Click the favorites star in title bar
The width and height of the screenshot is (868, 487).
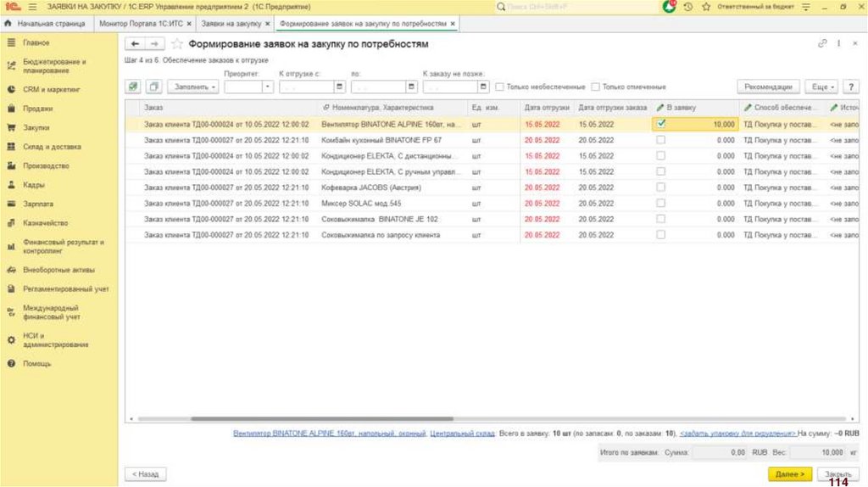(x=705, y=7)
